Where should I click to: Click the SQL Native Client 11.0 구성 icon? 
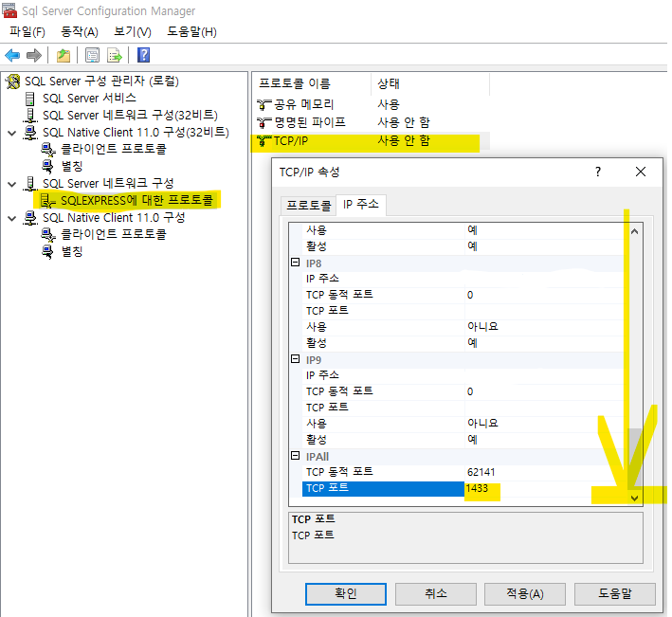pyautogui.click(x=30, y=218)
